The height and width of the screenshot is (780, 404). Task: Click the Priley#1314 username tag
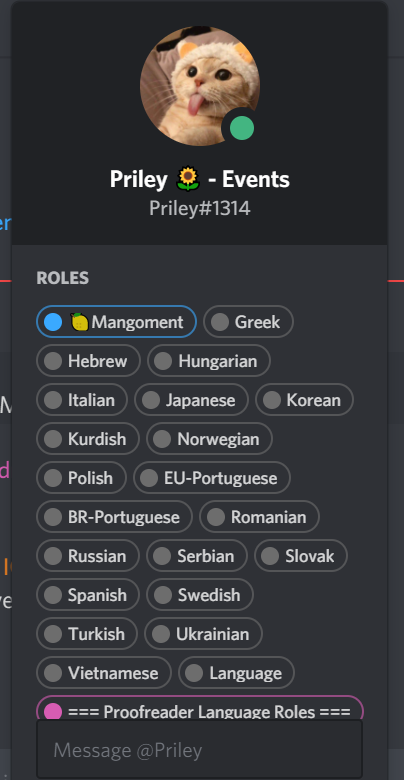200,208
